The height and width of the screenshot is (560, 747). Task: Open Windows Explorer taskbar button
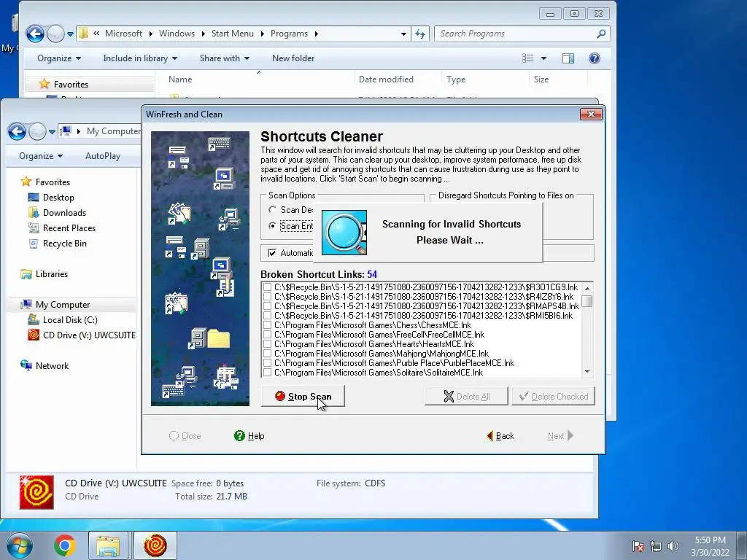pyautogui.click(x=108, y=545)
